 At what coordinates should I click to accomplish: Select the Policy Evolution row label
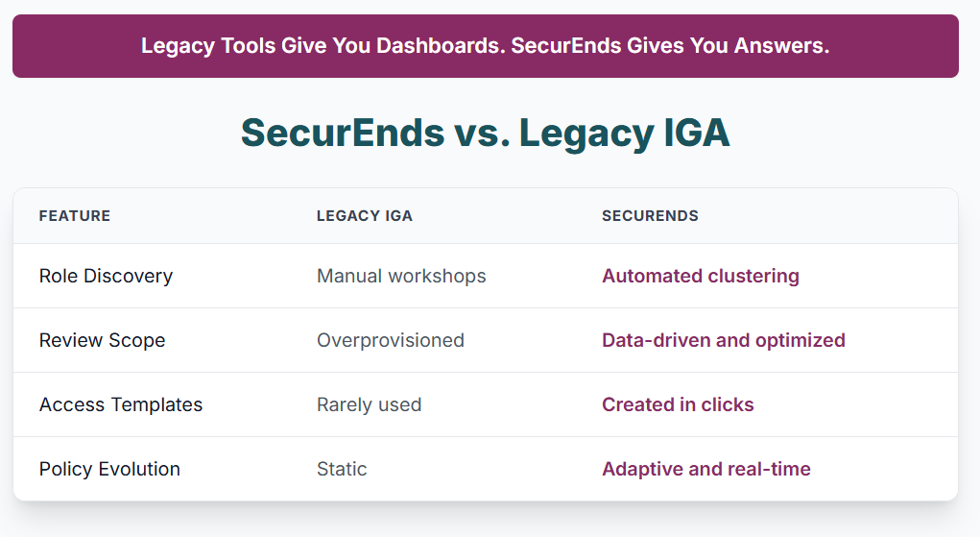point(109,470)
